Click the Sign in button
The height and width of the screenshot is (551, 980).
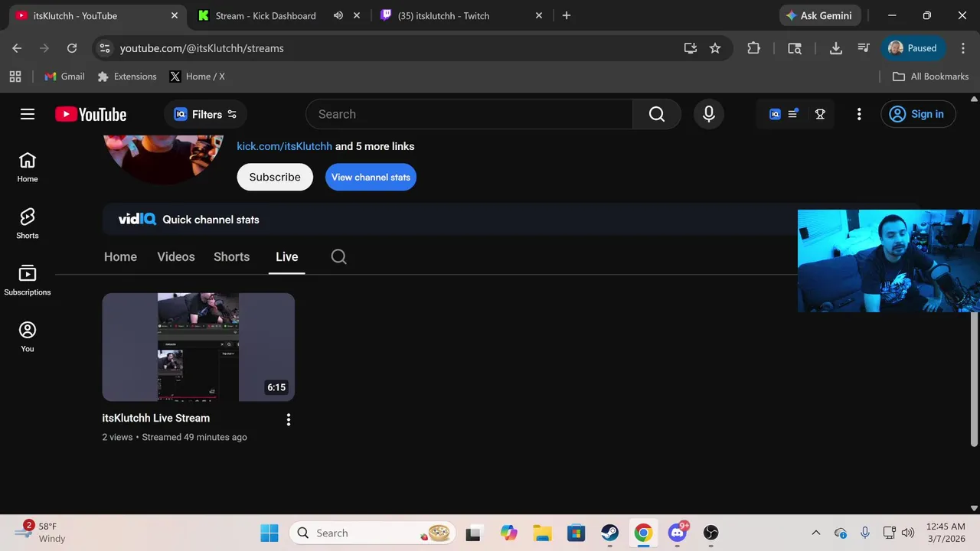point(918,114)
